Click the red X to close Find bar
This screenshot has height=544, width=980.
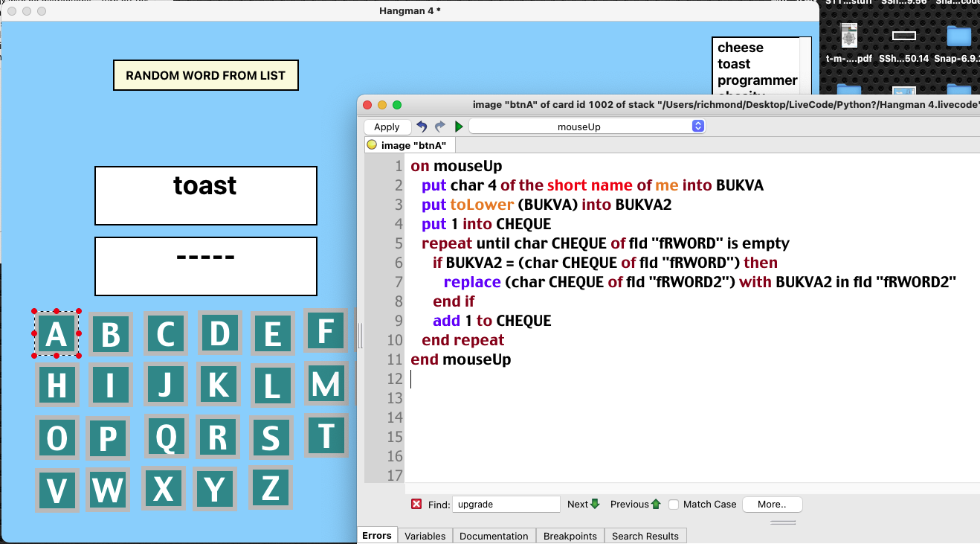[x=416, y=504]
